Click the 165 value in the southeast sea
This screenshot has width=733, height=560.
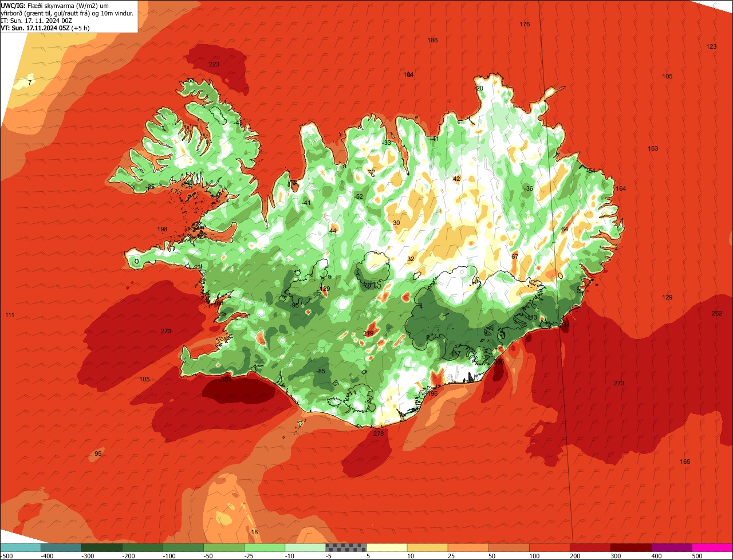tap(685, 462)
